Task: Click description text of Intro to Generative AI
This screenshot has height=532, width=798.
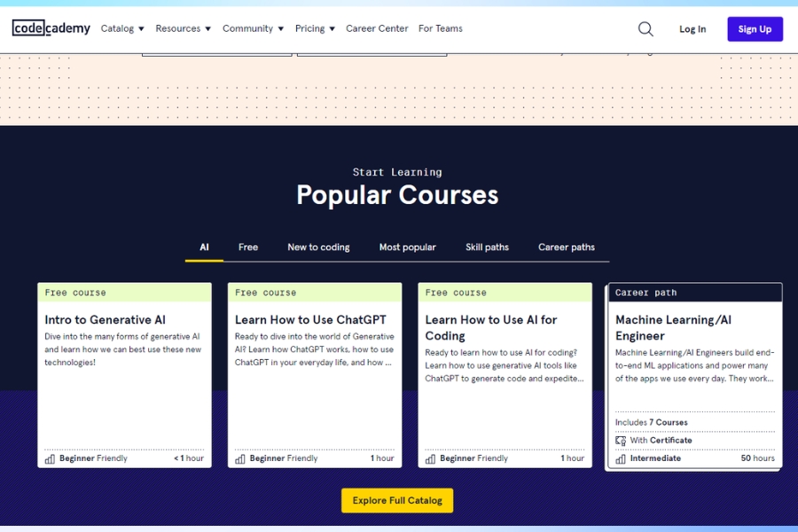Action: tap(122, 349)
